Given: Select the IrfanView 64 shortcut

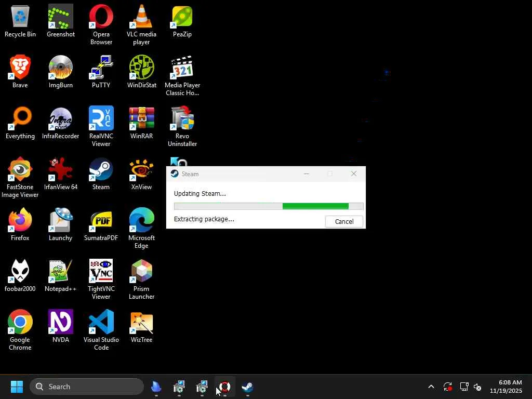Looking at the screenshot, I should coord(60,174).
